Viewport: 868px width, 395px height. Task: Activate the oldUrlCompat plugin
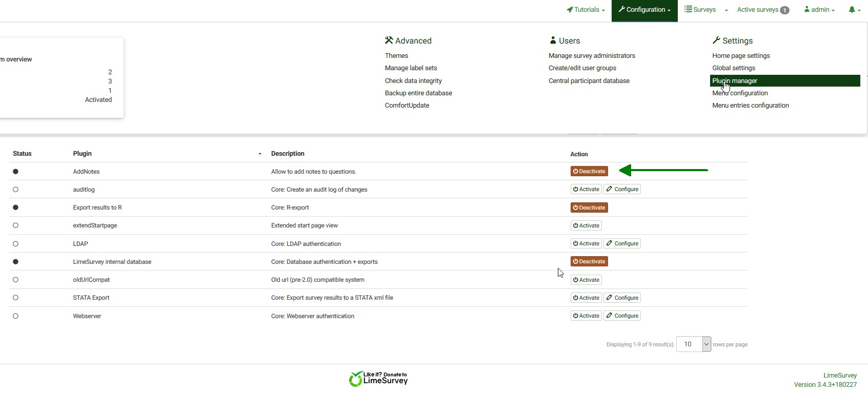(x=586, y=280)
